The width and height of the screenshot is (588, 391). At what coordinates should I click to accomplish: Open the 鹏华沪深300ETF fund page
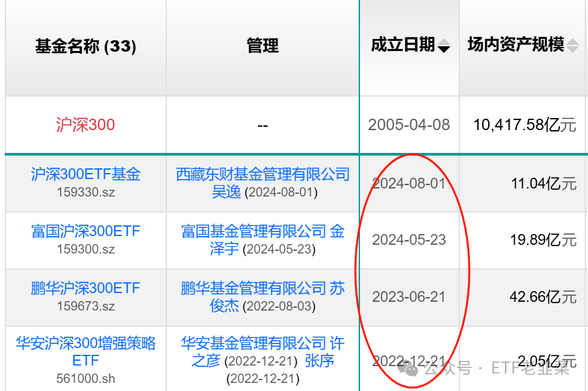point(85,288)
